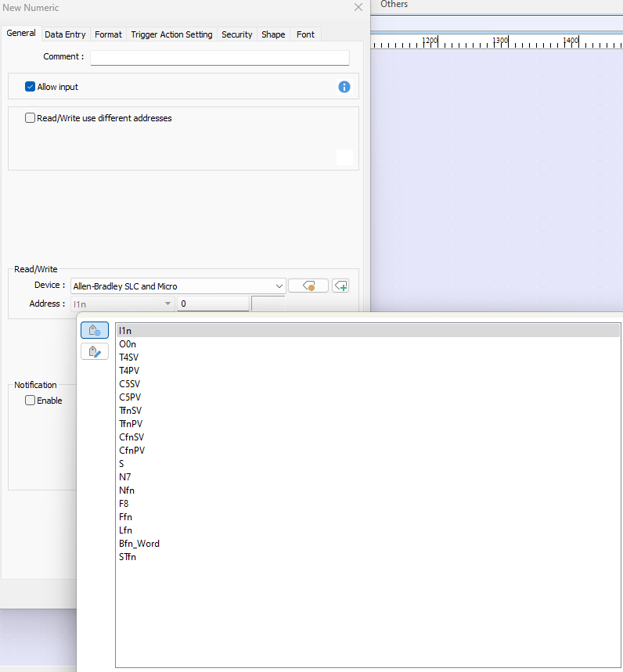Screen dimensions: 623x672
Task: Close the New Numeric dialog
Action: (358, 7)
